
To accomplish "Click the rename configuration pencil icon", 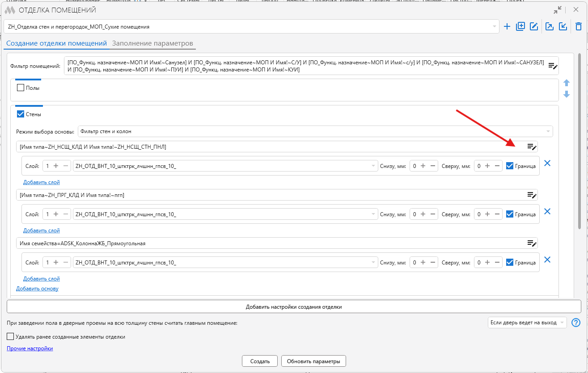I will pos(534,26).
